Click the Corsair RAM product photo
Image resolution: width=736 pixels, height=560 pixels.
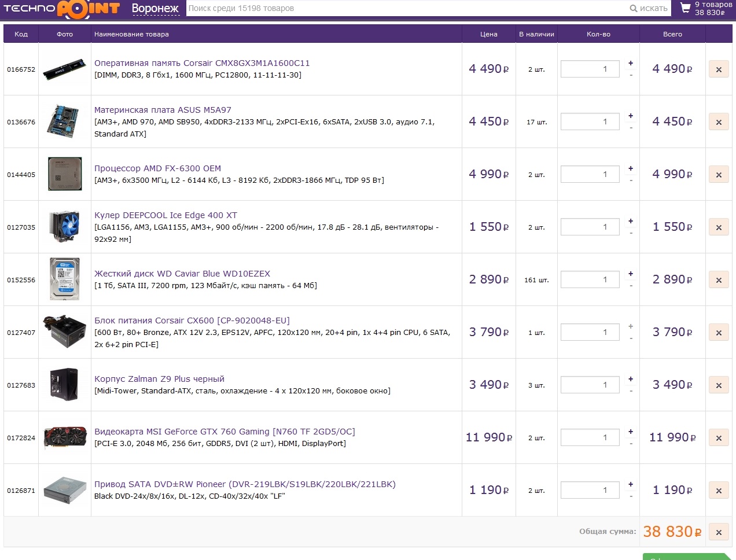(65, 69)
